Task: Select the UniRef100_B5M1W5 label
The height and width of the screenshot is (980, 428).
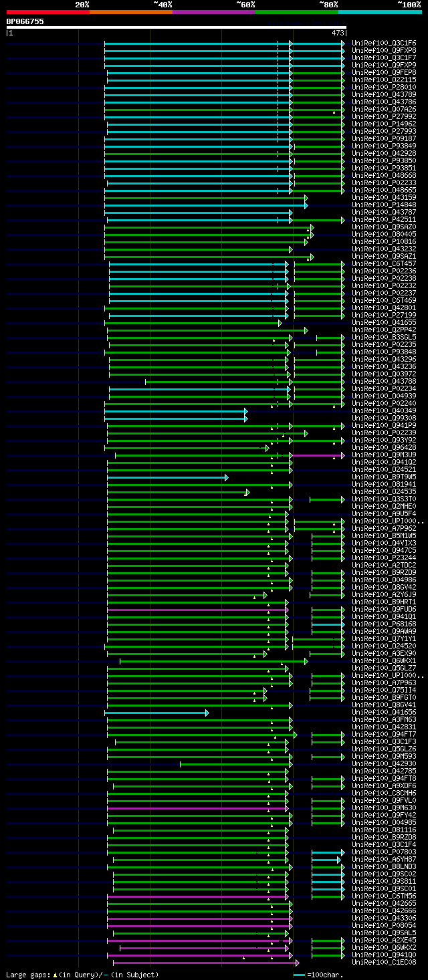Action: pyautogui.click(x=384, y=535)
